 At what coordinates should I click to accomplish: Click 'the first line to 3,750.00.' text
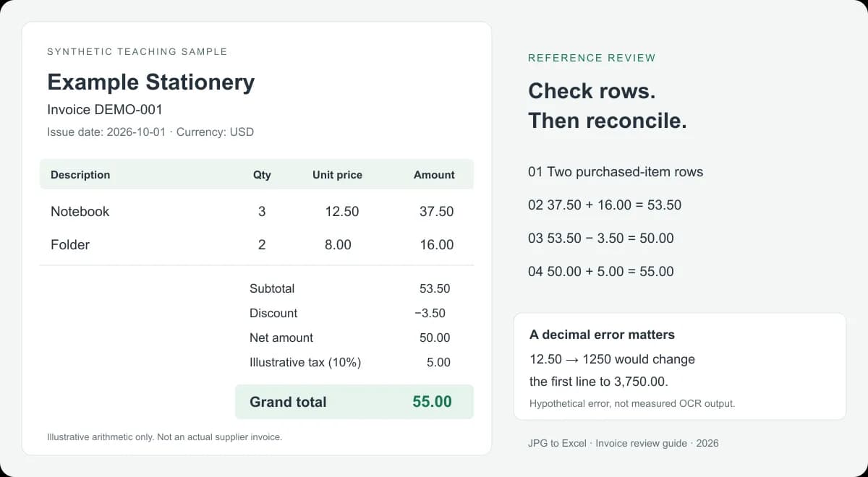(x=599, y=382)
